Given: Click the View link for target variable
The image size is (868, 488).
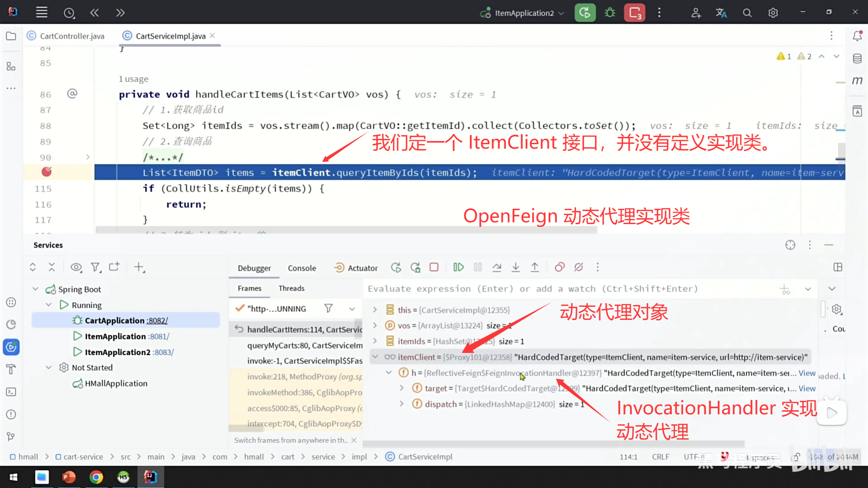Looking at the screenshot, I should (x=807, y=389).
